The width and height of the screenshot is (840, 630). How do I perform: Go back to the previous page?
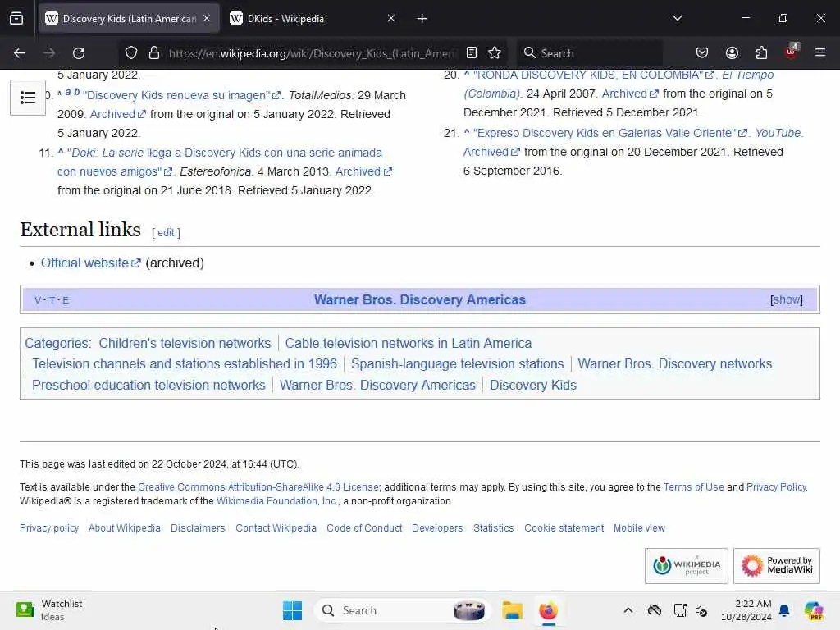click(x=20, y=53)
